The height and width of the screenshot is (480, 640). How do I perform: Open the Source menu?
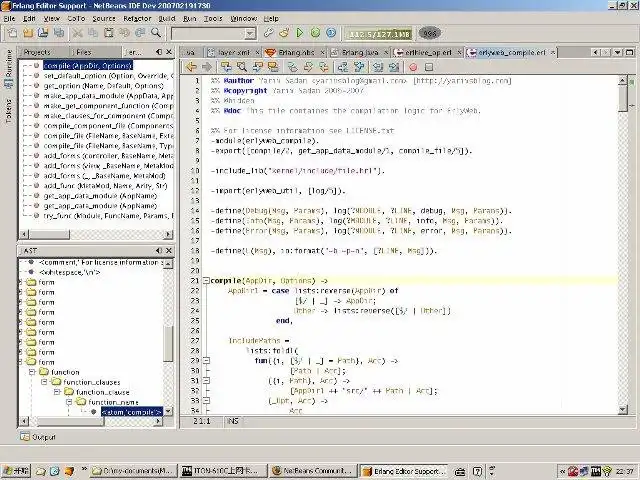click(104, 18)
